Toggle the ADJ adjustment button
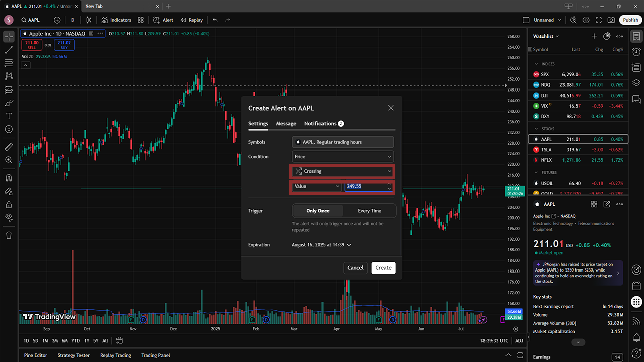Viewport: 644px width, 362px height. pyautogui.click(x=519, y=341)
